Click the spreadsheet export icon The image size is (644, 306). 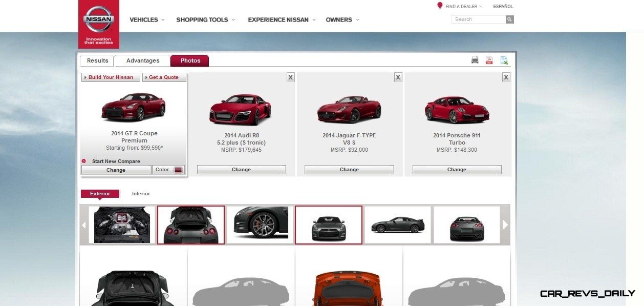click(x=504, y=60)
